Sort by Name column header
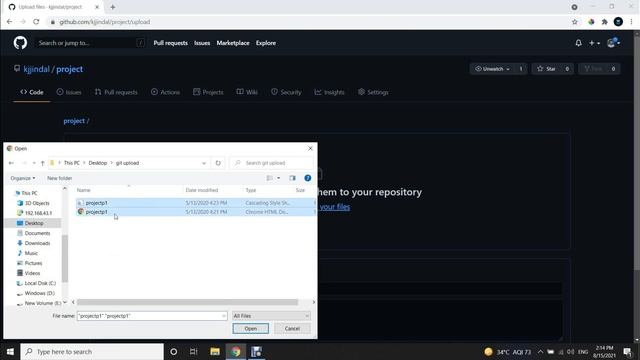Viewport: 640px width, 360px height. coord(84,190)
